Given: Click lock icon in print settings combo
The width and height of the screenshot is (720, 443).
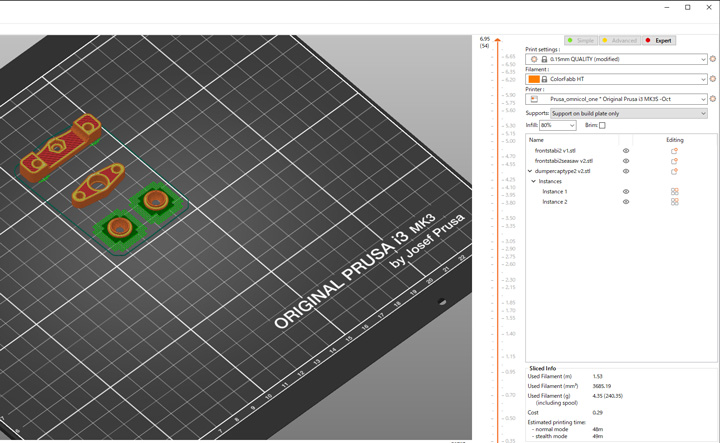Looking at the screenshot, I should click(544, 59).
